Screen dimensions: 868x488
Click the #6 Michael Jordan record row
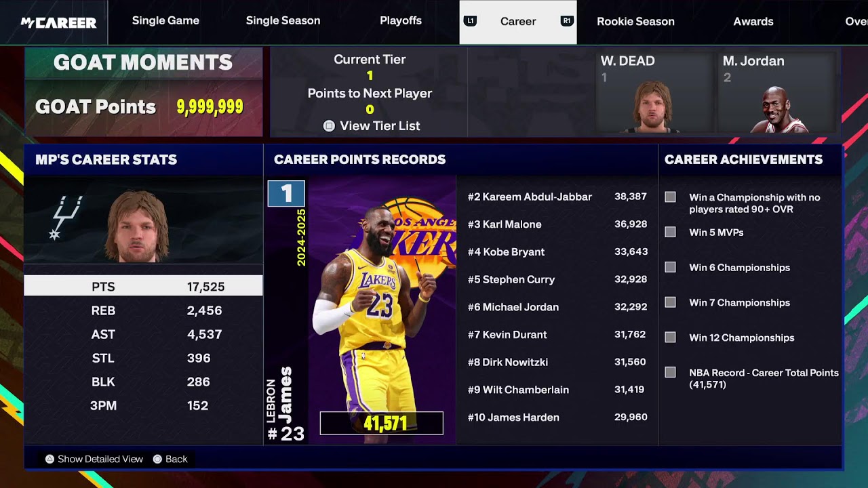point(557,307)
